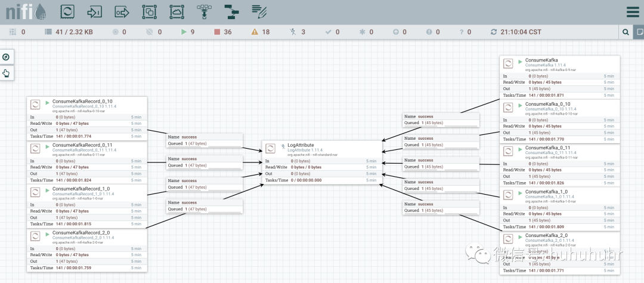
Task: Select success connection from ConsumeKafka_2_0
Action: (441, 207)
